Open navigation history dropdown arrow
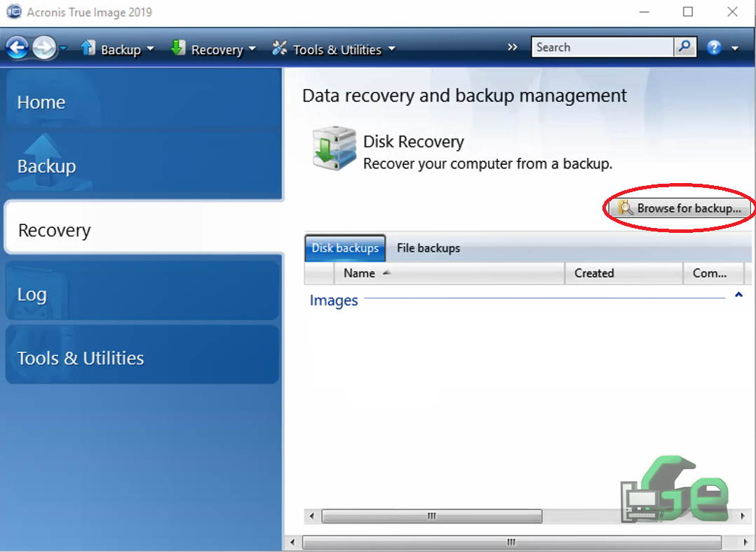This screenshot has height=552, width=756. 63,48
